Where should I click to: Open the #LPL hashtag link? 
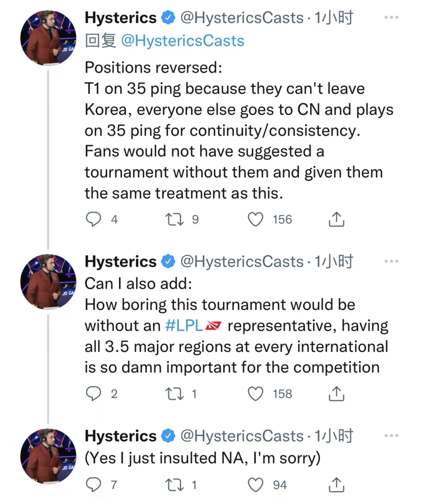pos(184,326)
